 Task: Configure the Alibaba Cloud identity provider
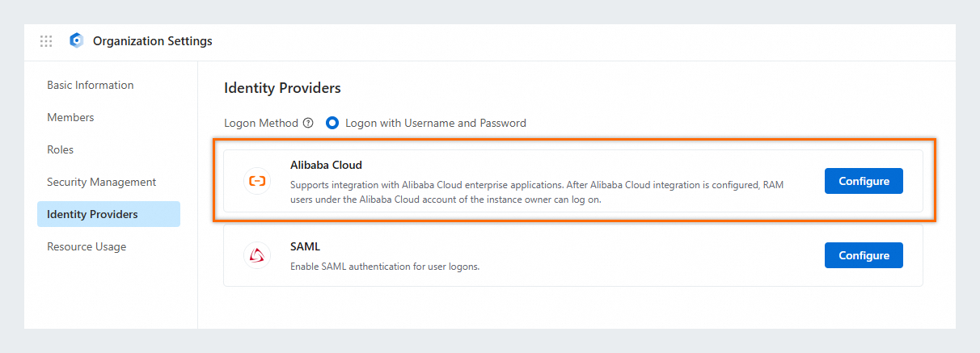[864, 181]
